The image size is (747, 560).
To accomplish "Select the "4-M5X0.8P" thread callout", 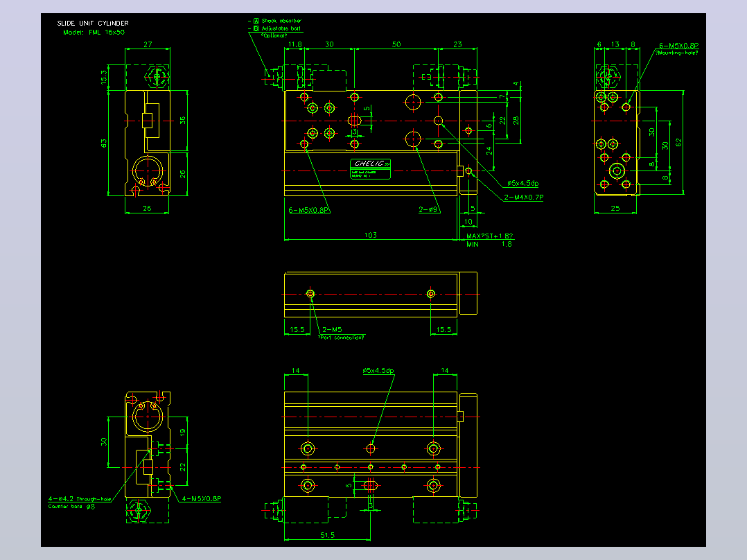I will point(202,498).
